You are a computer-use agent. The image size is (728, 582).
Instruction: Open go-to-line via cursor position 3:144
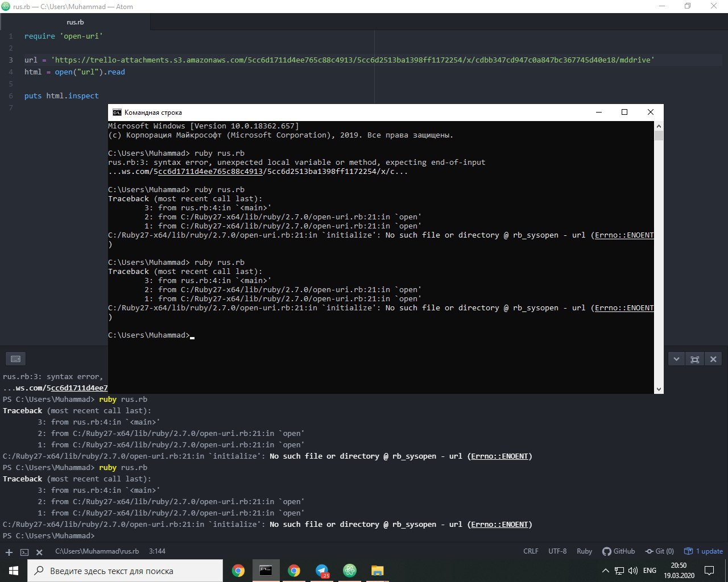click(157, 551)
